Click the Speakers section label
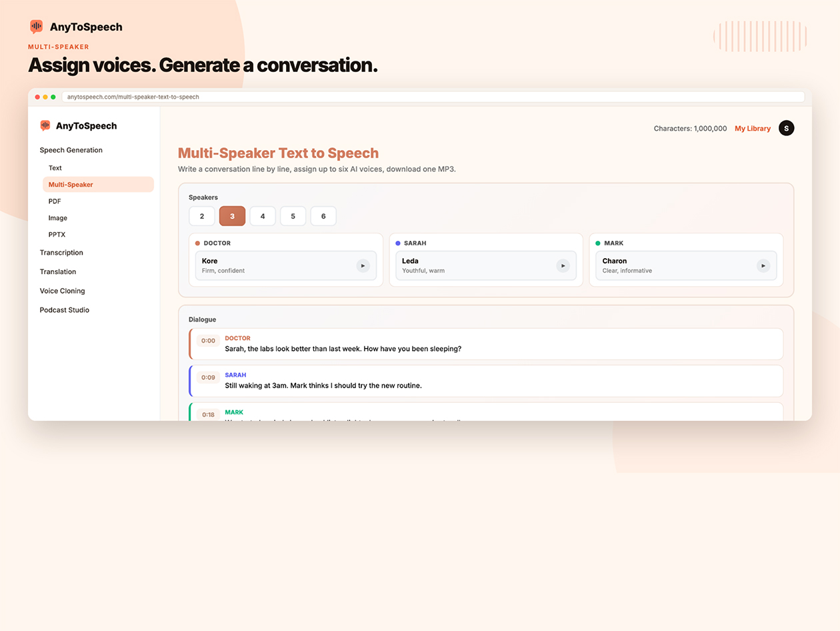Image resolution: width=840 pixels, height=631 pixels. coord(203,197)
